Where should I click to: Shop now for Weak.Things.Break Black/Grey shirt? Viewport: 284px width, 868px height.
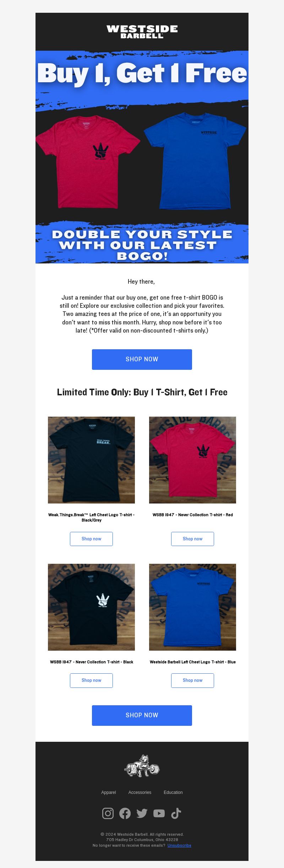pos(91,539)
